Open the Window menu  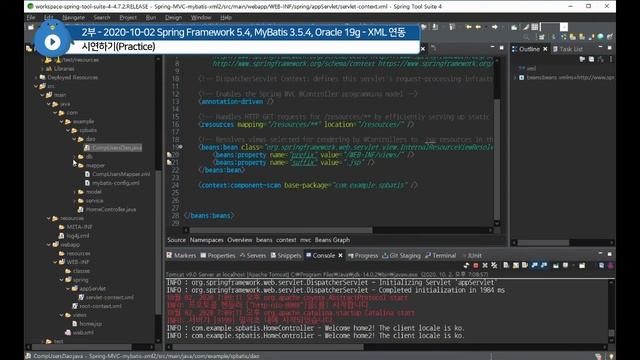tap(201, 18)
